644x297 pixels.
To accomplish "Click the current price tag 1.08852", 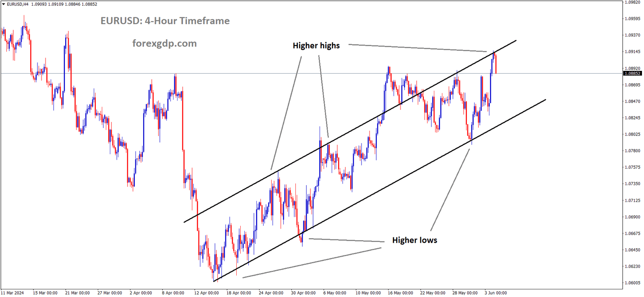I will point(632,74).
